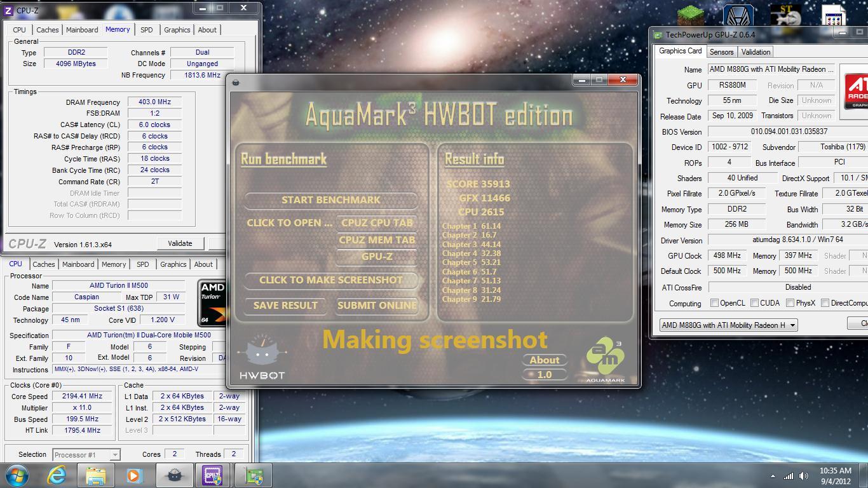The width and height of the screenshot is (868, 488).
Task: Switch to the Validation tab in GPU-Z
Action: [756, 52]
